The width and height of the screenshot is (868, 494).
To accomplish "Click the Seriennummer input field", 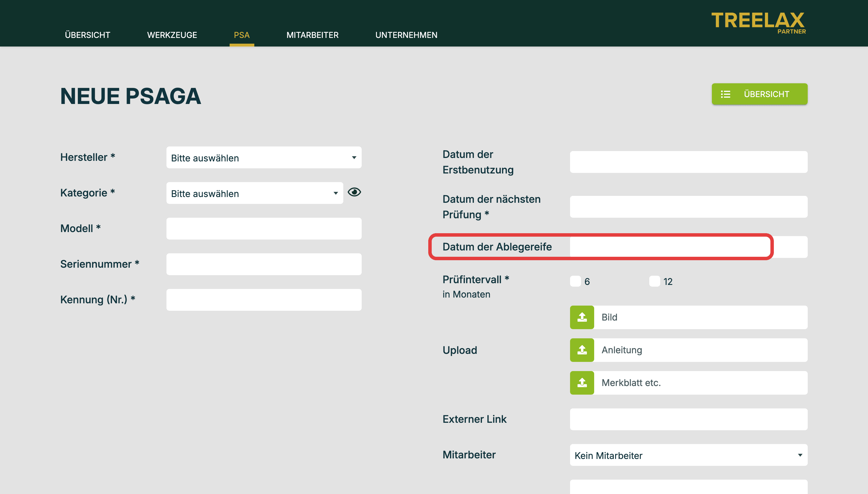I will click(x=264, y=264).
